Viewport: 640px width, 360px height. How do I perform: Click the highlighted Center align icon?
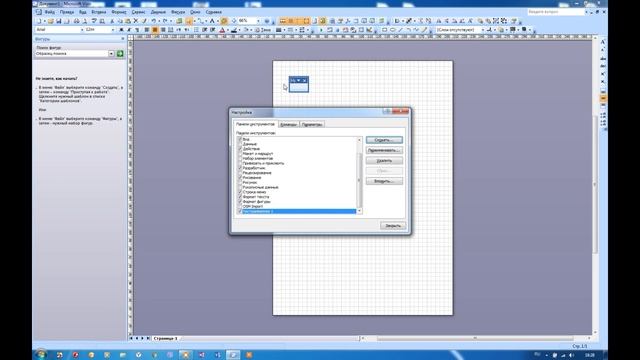[x=155, y=30]
